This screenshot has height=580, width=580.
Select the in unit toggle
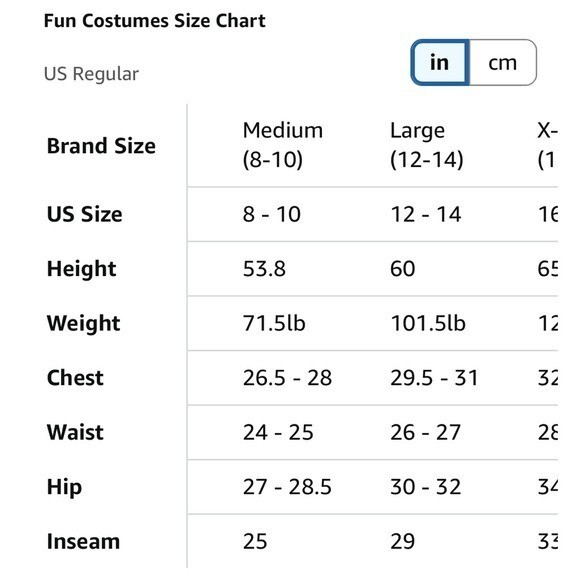(440, 63)
